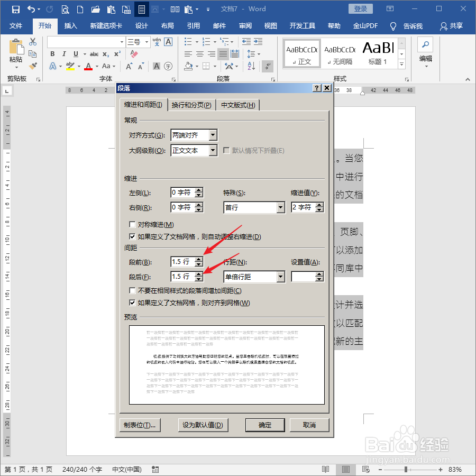Viewport: 476px width, 476px height.
Task: Open the 审阅 ribbon tab
Action: tap(245, 26)
